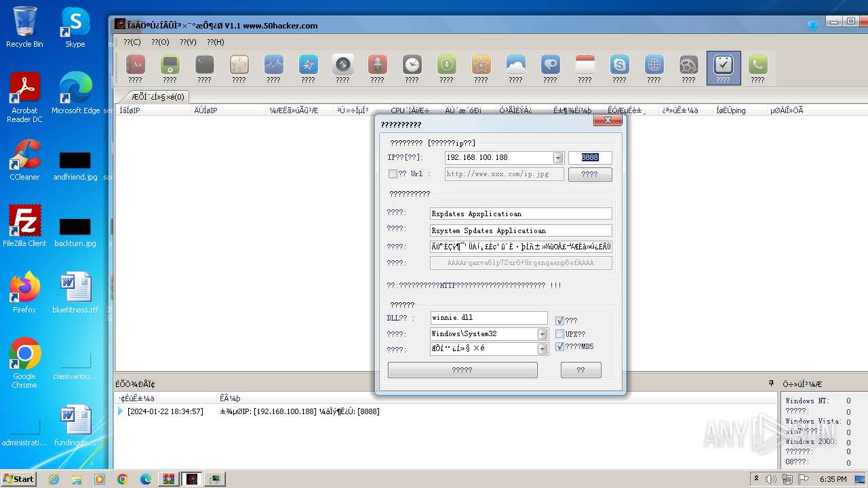This screenshot has width=868, height=488.
Task: Click the disabled Url field http://www.xxx.com/ip.jpg
Action: pyautogui.click(x=505, y=174)
